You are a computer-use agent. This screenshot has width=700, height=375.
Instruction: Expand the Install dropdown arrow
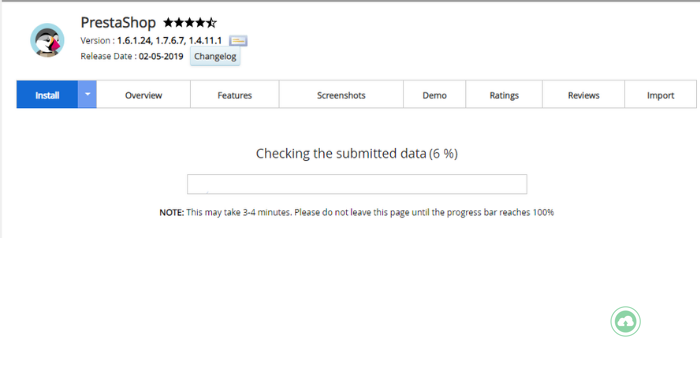pyautogui.click(x=88, y=95)
